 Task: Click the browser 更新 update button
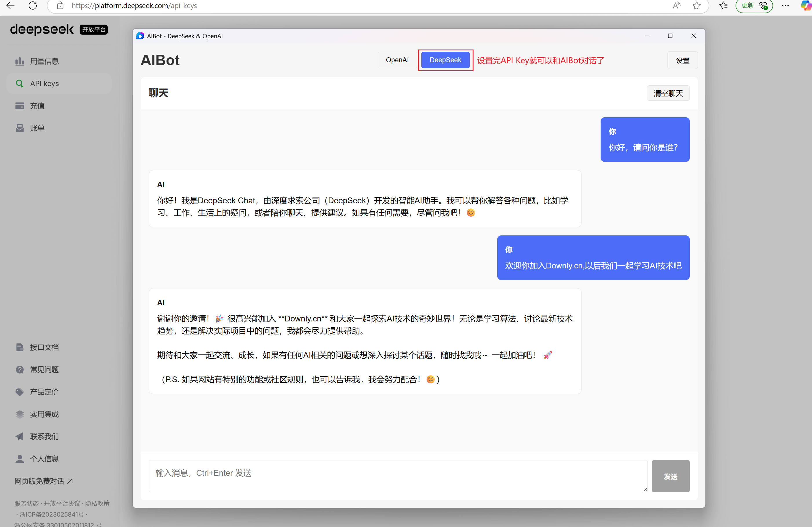click(x=754, y=6)
